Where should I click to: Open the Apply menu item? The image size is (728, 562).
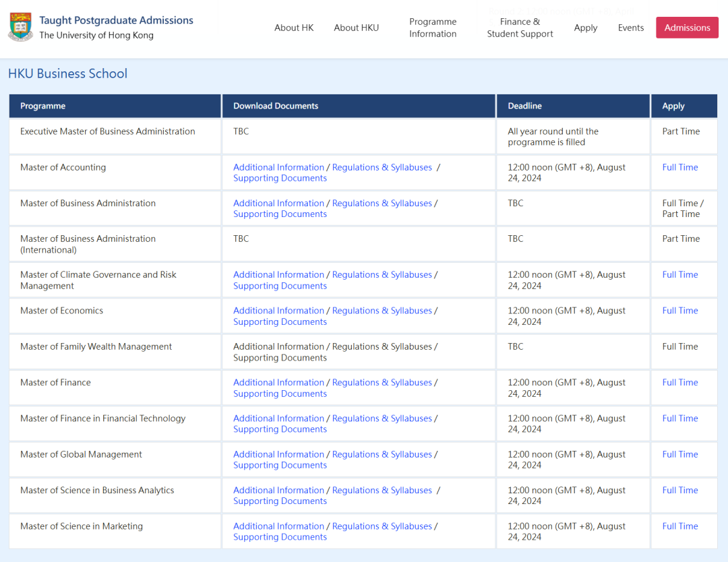click(586, 28)
